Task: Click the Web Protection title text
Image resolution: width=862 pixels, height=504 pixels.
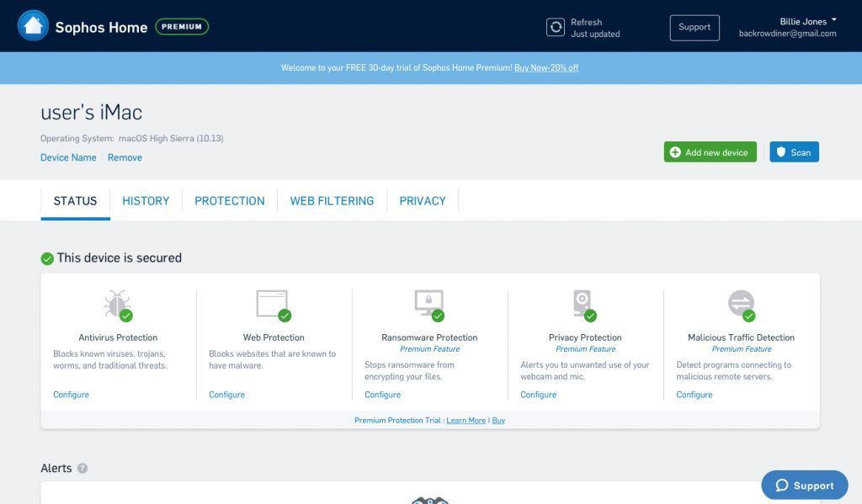Action: 274,337
